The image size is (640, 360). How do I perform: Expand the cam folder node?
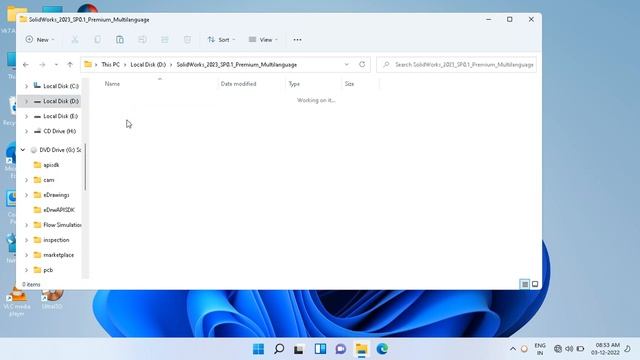(x=27, y=180)
